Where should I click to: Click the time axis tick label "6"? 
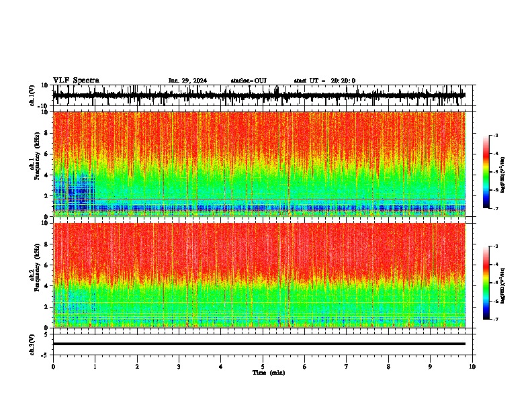pyautogui.click(x=305, y=367)
